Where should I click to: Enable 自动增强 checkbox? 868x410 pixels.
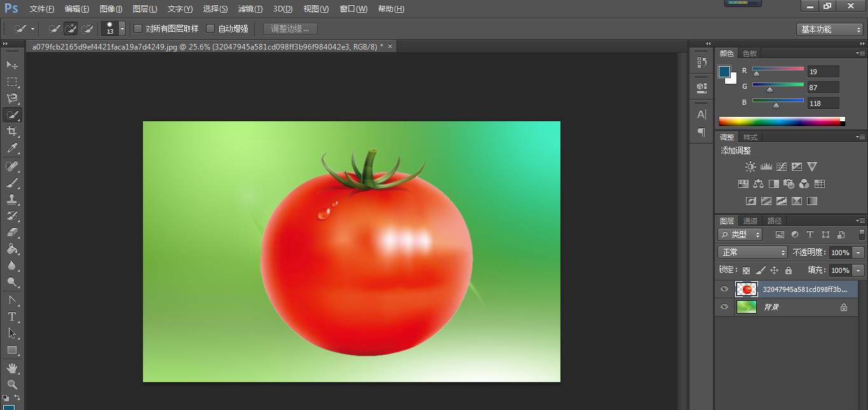210,29
